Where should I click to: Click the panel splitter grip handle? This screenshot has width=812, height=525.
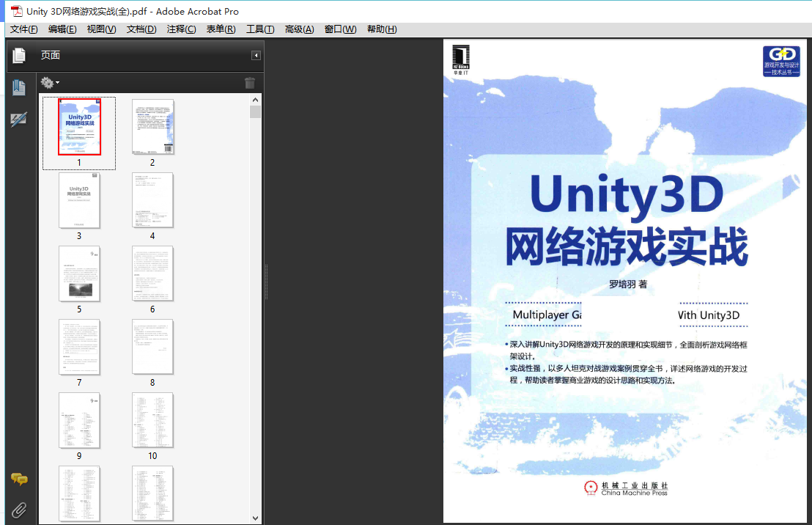point(266,282)
